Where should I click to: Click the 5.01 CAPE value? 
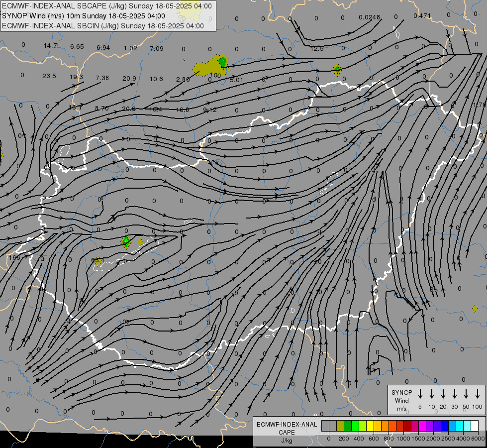click(x=236, y=80)
